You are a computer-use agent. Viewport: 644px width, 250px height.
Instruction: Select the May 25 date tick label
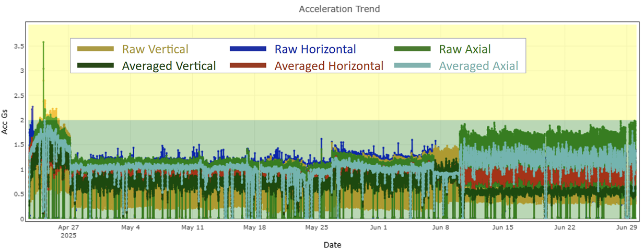pos(317,228)
